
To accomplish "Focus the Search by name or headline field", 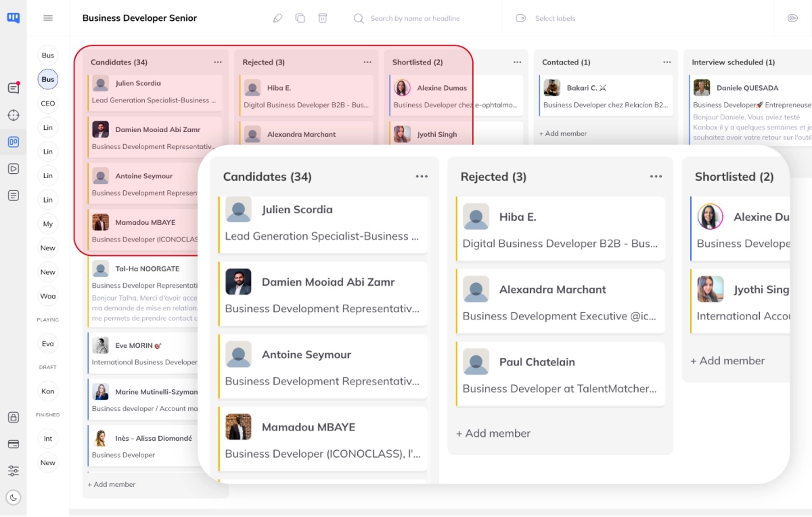I will click(x=415, y=18).
